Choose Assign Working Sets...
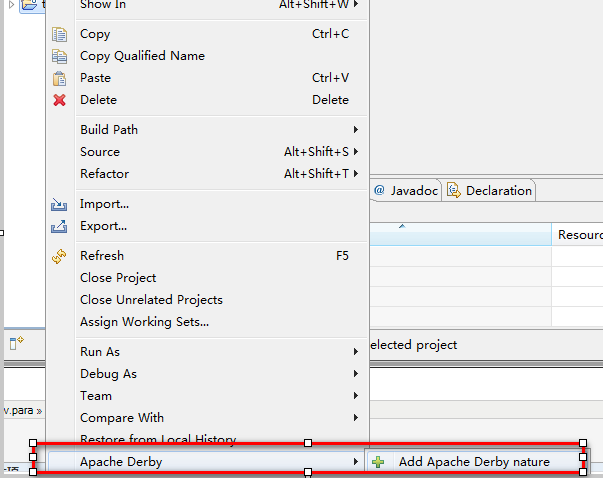Viewport: 603px width, 478px height. (x=208, y=321)
